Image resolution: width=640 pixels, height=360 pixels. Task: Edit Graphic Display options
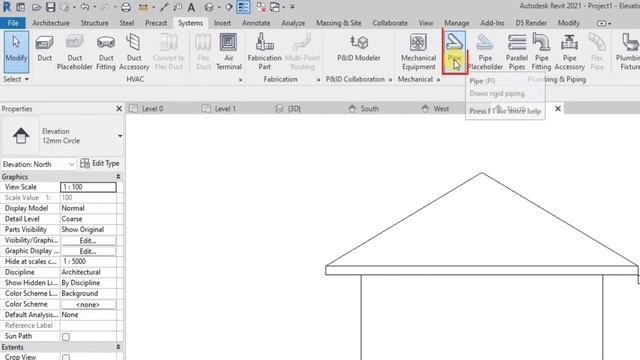[x=88, y=251]
